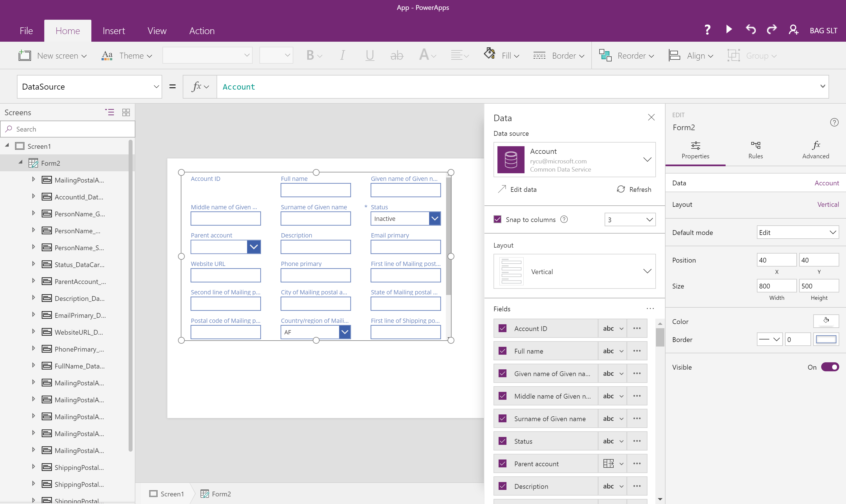Viewport: 846px width, 504px height.
Task: Click the share user account icon
Action: [793, 30]
